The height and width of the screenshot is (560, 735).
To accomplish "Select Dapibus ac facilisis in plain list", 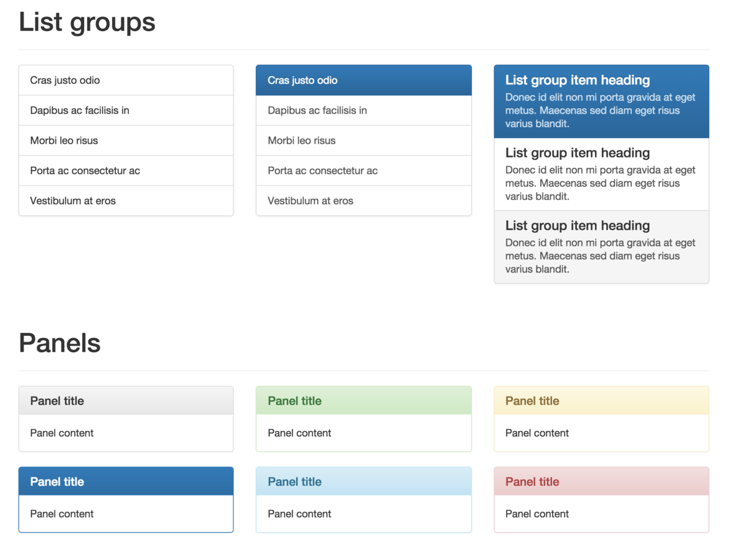I will 126,110.
